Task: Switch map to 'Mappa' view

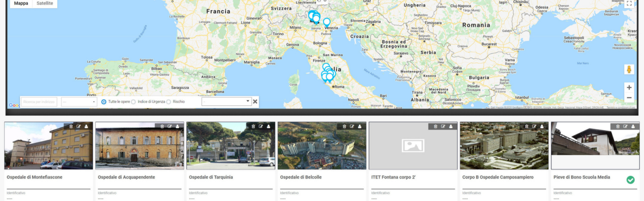Action: pos(21,4)
